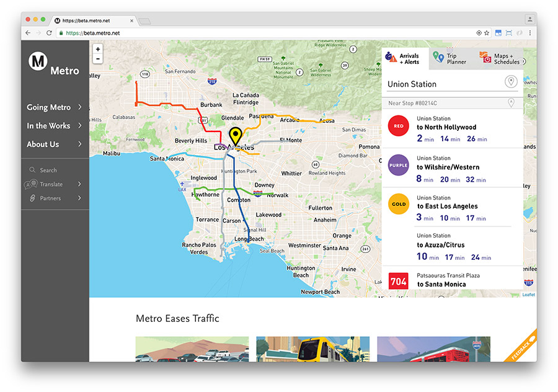Click the greyed extension icon in toolbar
The height and width of the screenshot is (392, 558).
(x=520, y=33)
